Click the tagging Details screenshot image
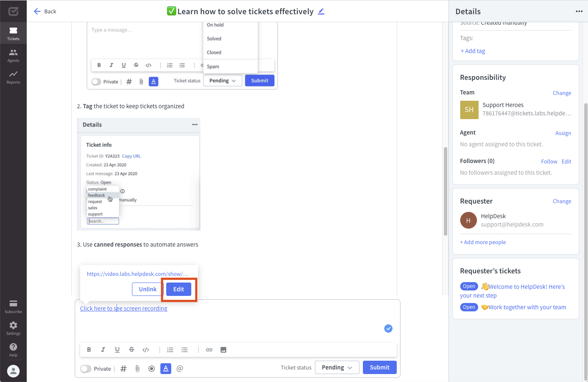588x382 pixels. coord(139,174)
